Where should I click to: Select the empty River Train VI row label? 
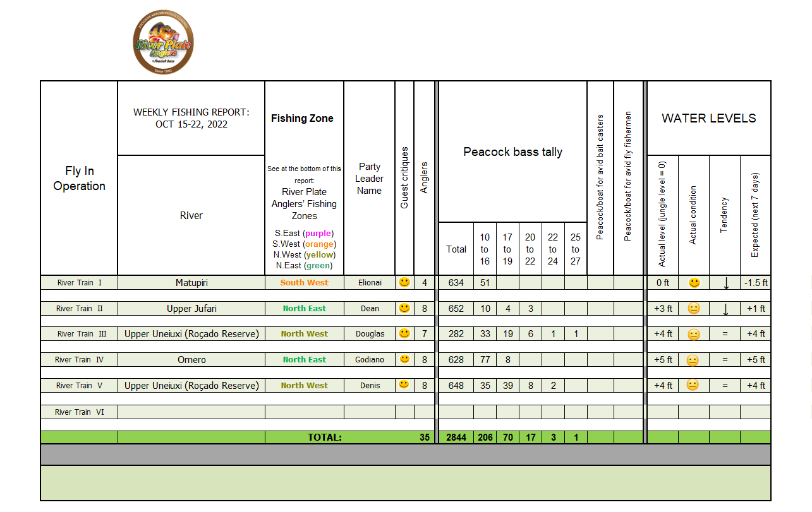pyautogui.click(x=79, y=412)
